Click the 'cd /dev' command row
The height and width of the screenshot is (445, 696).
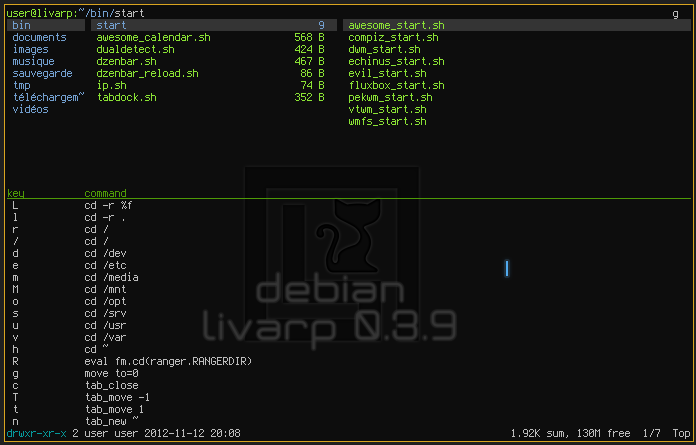tap(105, 253)
